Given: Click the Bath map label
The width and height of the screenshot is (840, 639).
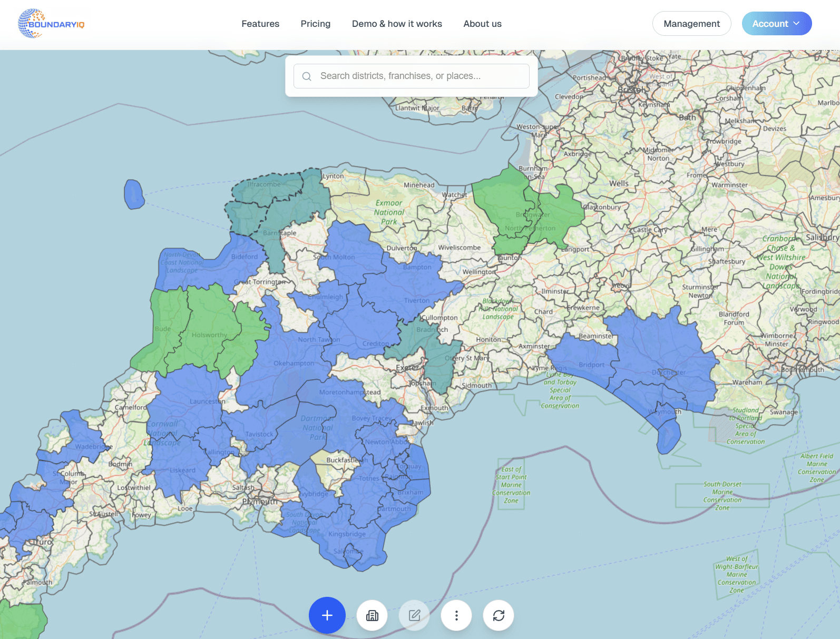Looking at the screenshot, I should (687, 117).
